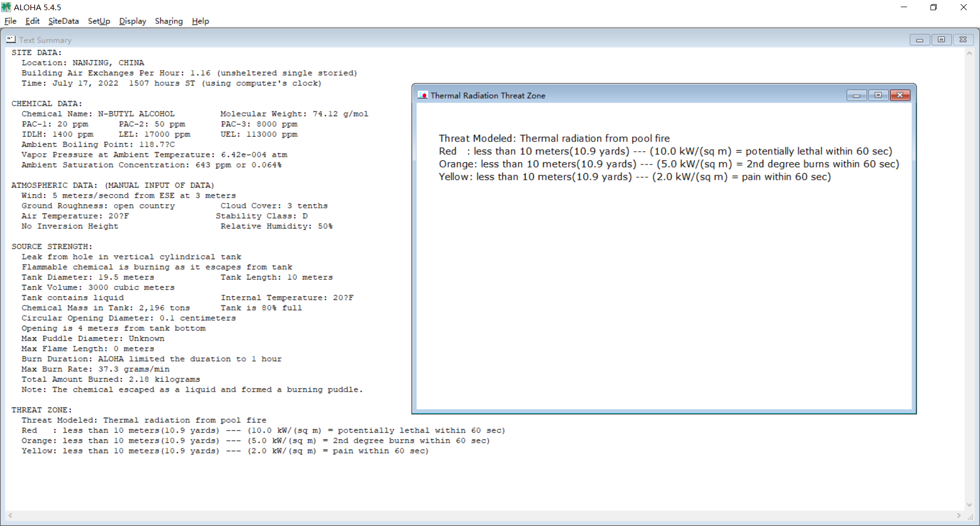Minimize the ALOHA application window

pos(904,7)
